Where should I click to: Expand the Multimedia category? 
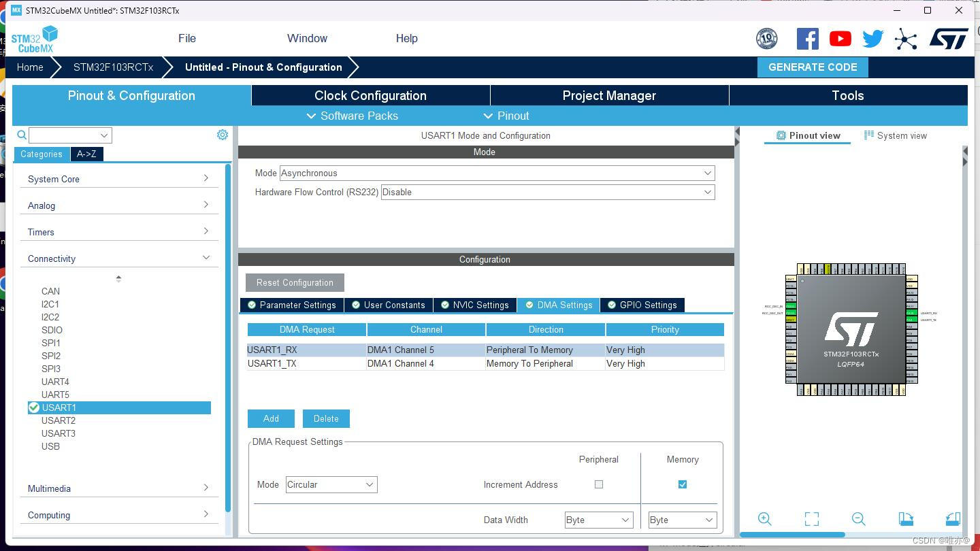[x=118, y=488]
